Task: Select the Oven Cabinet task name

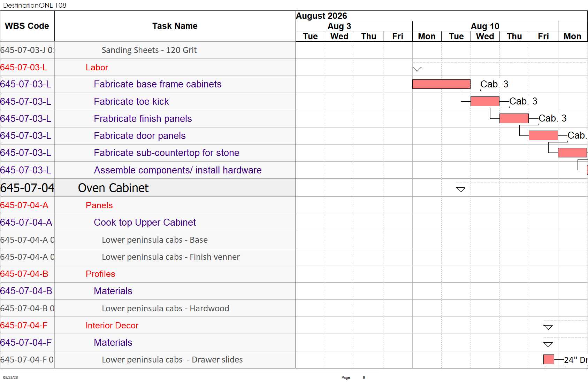Action: coord(113,188)
